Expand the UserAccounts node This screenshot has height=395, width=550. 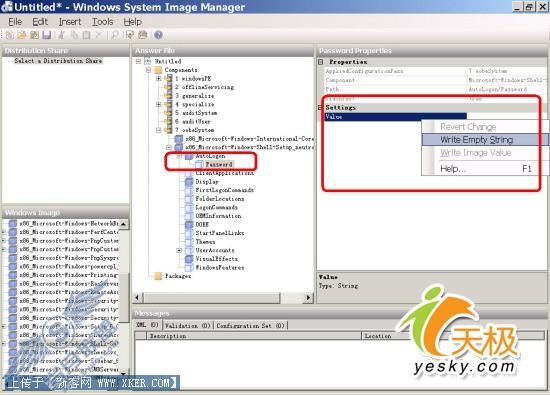(x=179, y=250)
